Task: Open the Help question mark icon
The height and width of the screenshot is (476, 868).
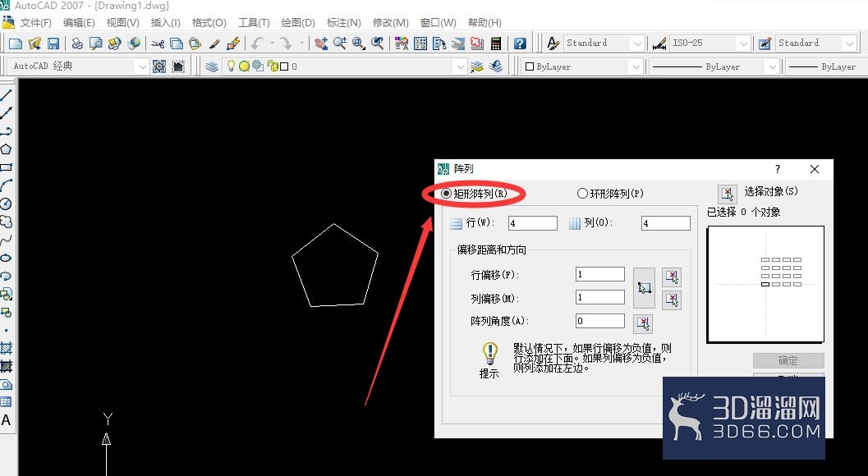Action: click(520, 43)
